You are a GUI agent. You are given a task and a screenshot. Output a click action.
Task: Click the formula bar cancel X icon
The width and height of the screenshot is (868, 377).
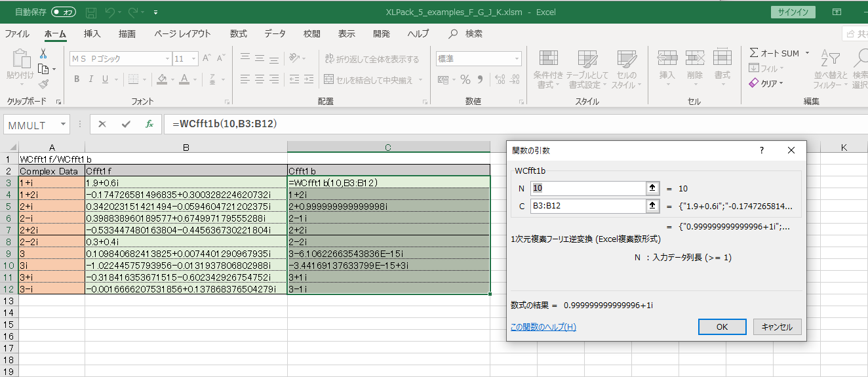tap(102, 124)
